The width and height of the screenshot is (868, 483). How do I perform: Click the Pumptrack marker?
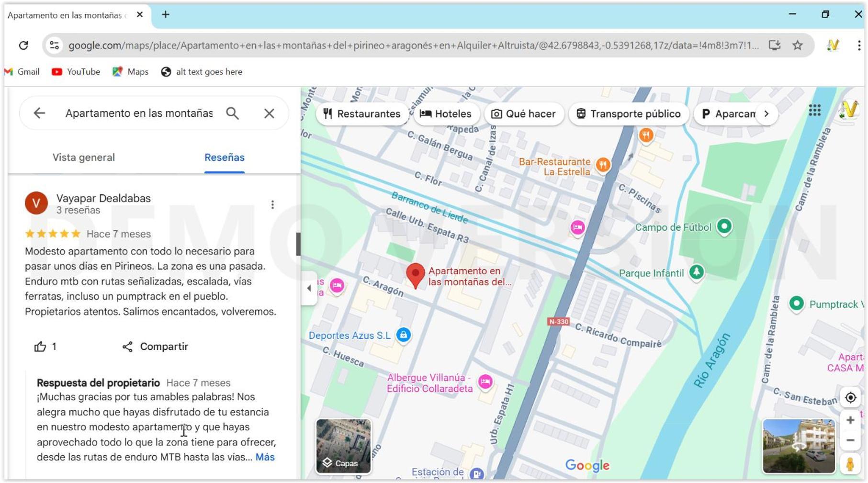(796, 303)
